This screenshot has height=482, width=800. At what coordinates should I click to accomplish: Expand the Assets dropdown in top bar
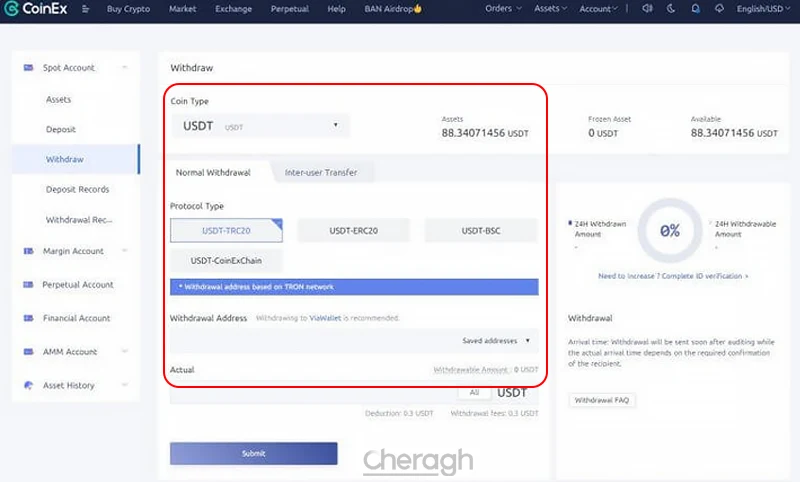551,9
